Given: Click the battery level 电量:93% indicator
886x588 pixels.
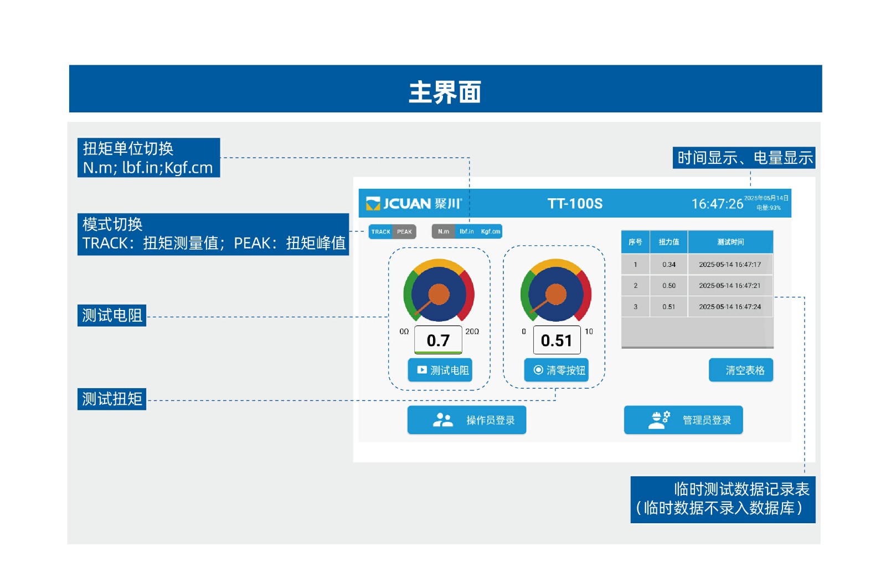Looking at the screenshot, I should click(x=769, y=208).
